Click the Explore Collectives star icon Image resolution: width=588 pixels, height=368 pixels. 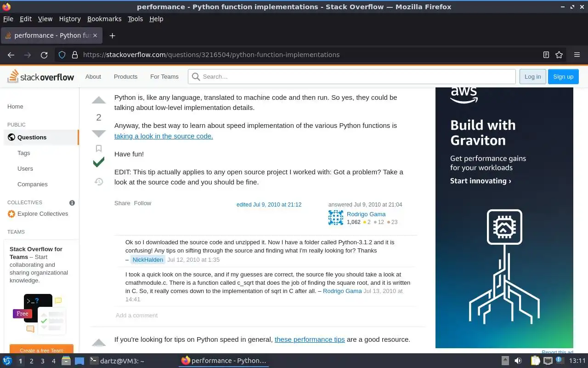tap(11, 214)
